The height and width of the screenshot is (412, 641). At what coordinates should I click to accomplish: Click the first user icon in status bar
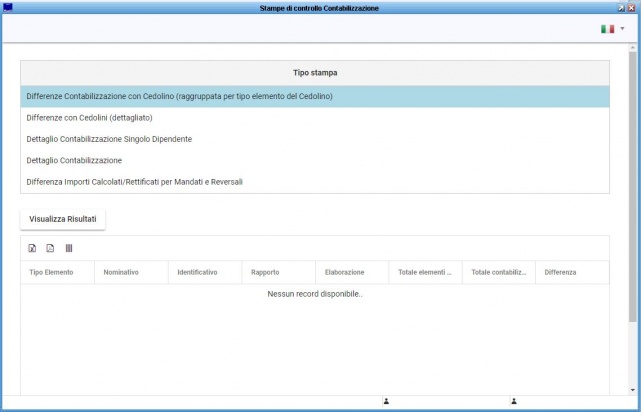(386, 401)
